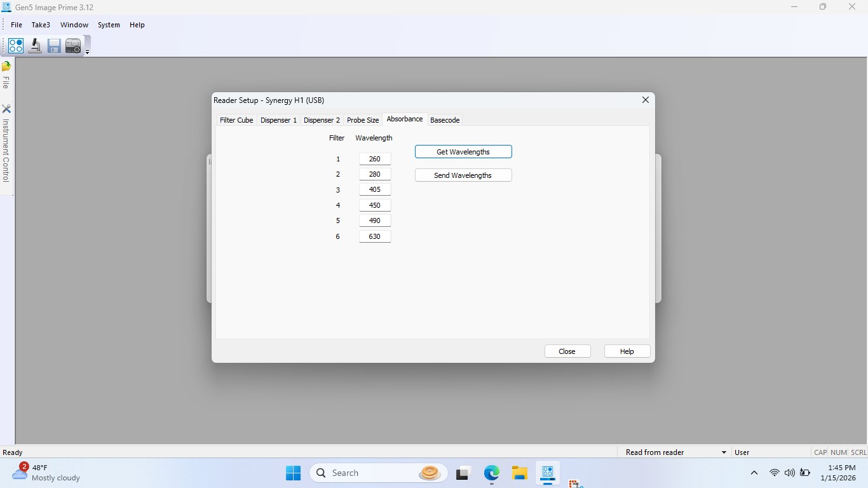Viewport: 868px width, 488px height.
Task: Click the Get Wavelengths button
Action: point(463,152)
